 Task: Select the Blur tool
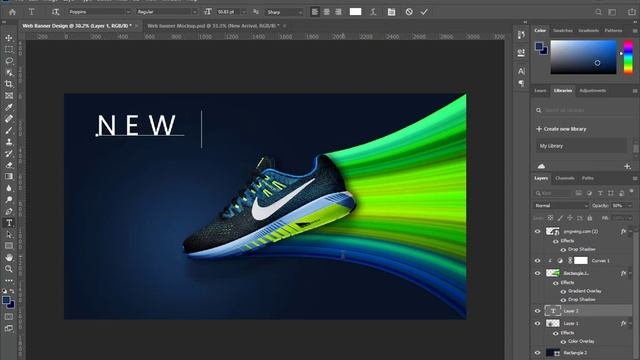pos(9,188)
